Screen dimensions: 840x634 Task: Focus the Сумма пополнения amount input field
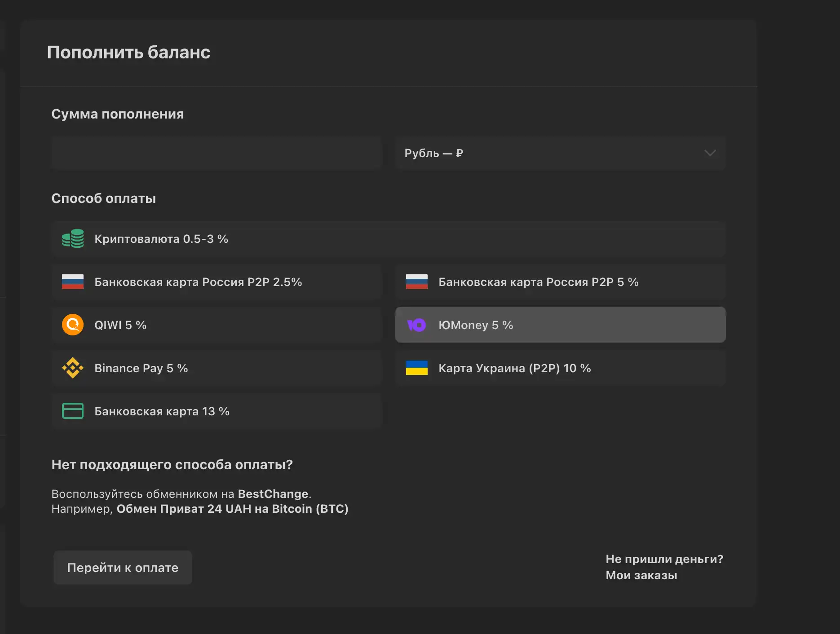pyautogui.click(x=217, y=153)
